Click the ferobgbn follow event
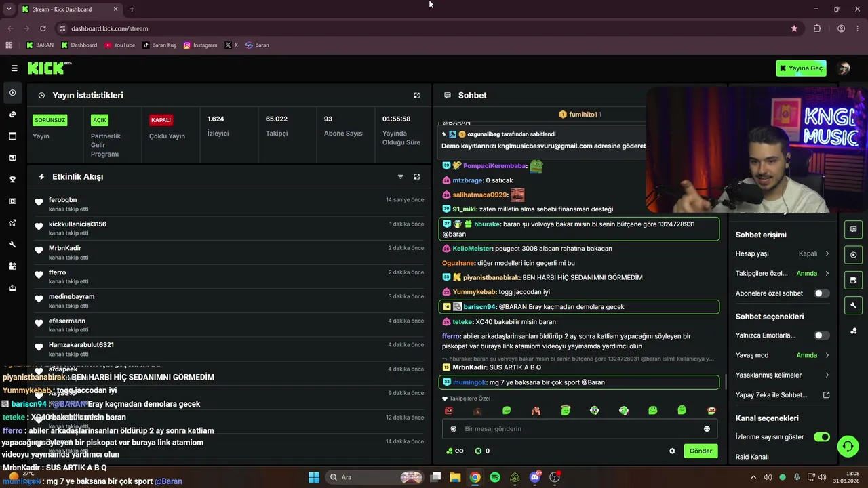868x488 pixels. click(x=229, y=204)
